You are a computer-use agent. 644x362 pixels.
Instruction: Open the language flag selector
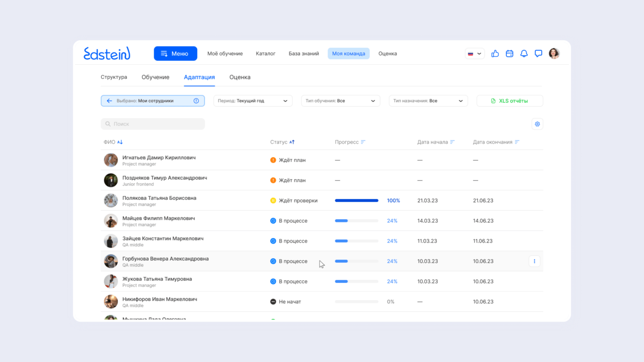(474, 53)
